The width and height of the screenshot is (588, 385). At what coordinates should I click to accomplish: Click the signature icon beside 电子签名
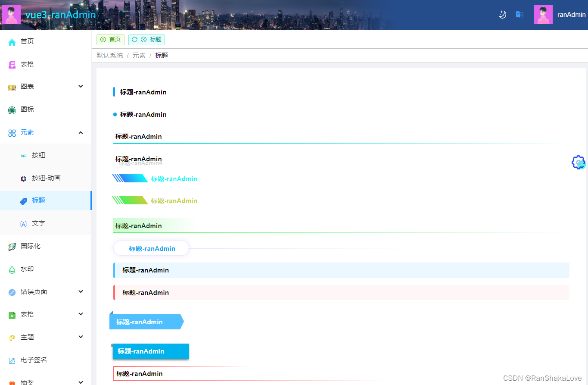pyautogui.click(x=12, y=360)
